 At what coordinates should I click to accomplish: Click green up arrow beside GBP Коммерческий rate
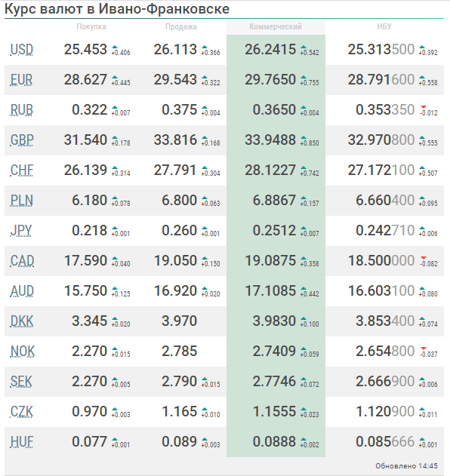[304, 137]
